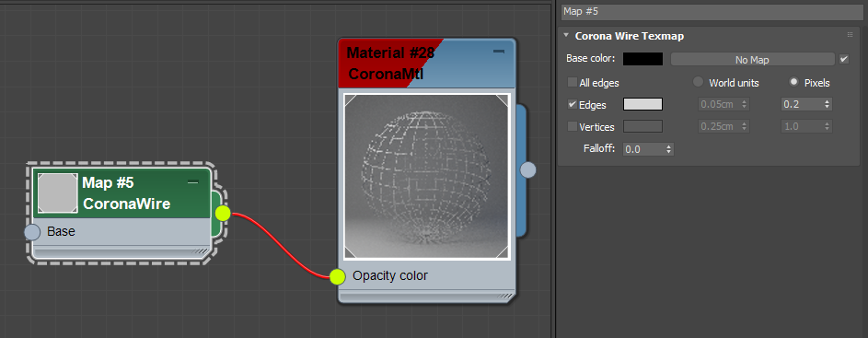Image resolution: width=868 pixels, height=338 pixels.
Task: Toggle the Base color map enable checkbox
Action: 844,59
